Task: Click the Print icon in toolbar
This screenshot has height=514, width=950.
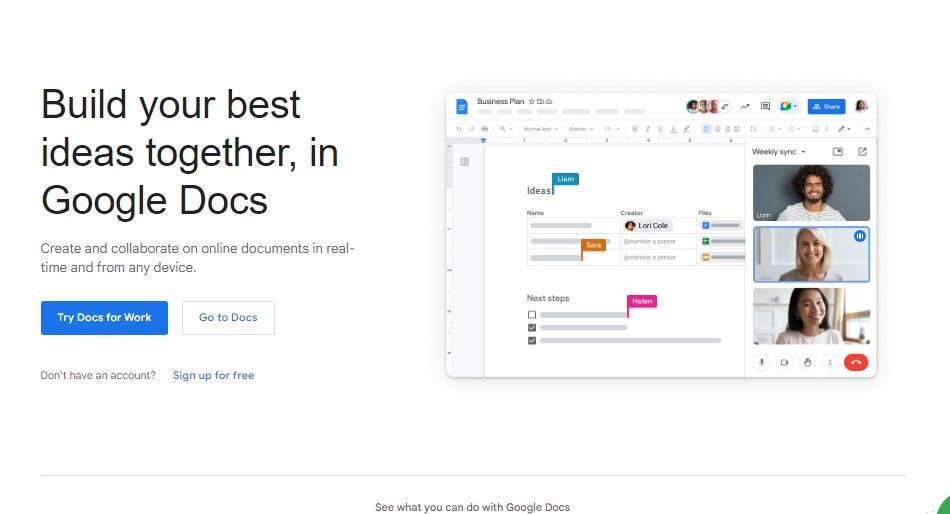Action: pyautogui.click(x=485, y=129)
